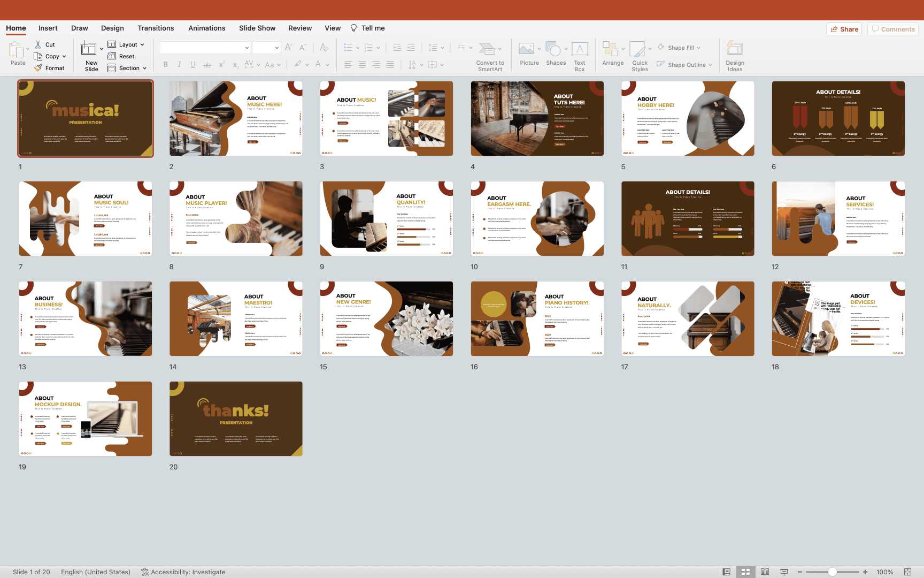Start slide show from status bar icon
Screen dimensions: 924x578
tap(784, 572)
